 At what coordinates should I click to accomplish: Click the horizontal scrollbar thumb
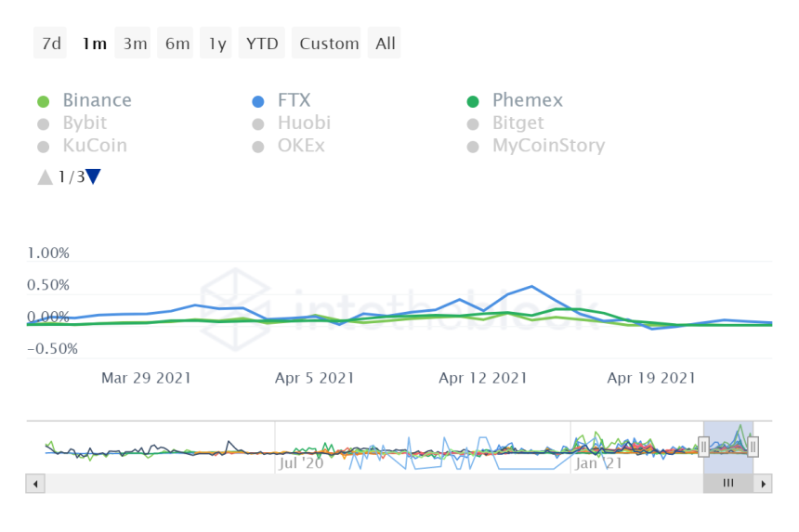tap(728, 484)
